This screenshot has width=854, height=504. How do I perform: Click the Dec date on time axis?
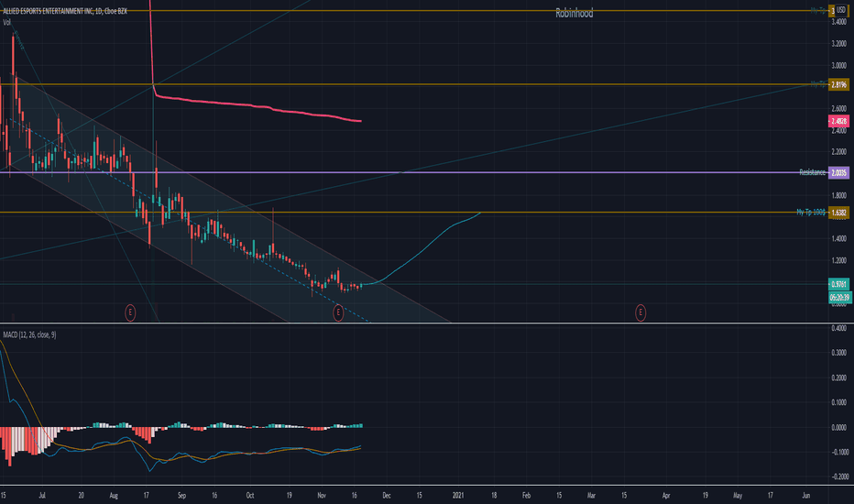coord(386,495)
